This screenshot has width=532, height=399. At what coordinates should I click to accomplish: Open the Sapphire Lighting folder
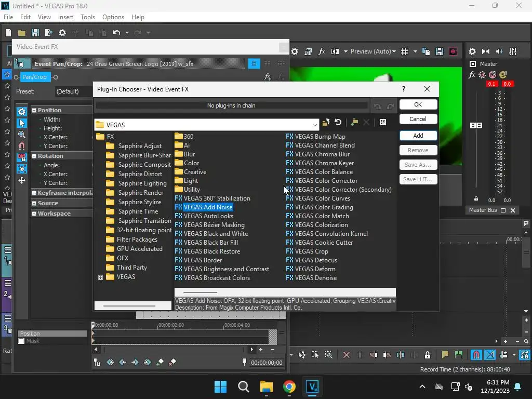(x=137, y=183)
